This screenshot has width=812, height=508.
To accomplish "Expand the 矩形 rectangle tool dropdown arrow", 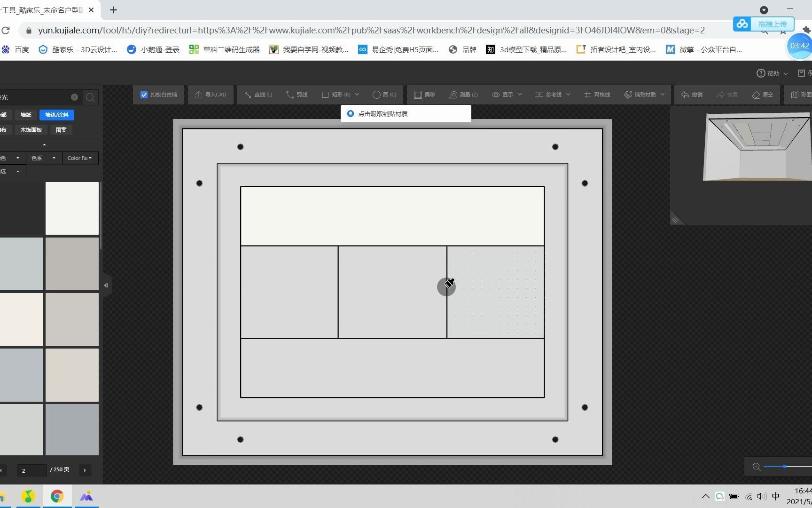I will tap(357, 95).
